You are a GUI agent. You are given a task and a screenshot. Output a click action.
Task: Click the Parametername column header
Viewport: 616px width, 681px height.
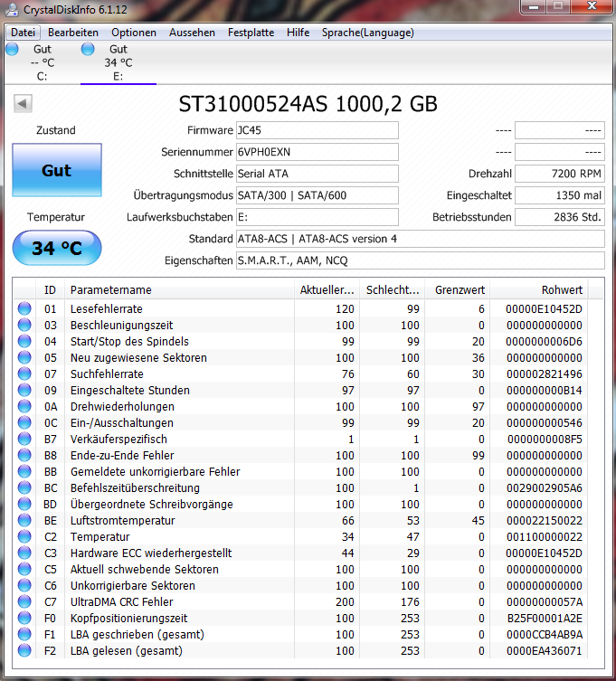tap(179, 290)
